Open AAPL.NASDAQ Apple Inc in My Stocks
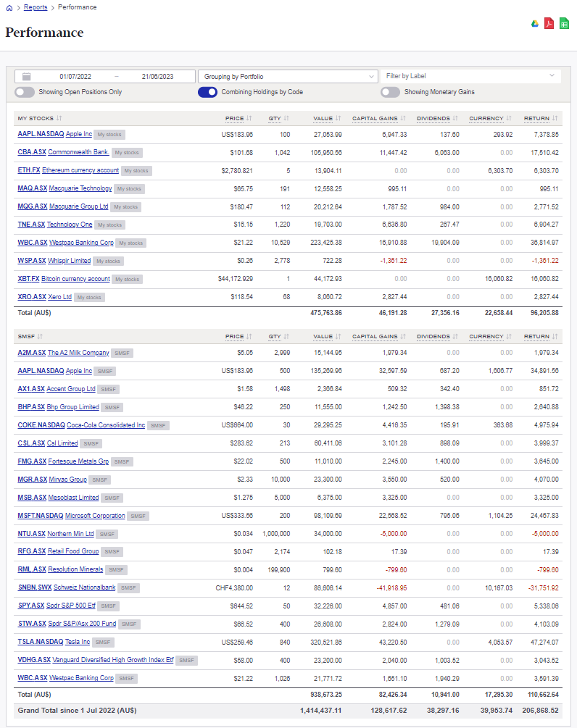 pos(55,134)
